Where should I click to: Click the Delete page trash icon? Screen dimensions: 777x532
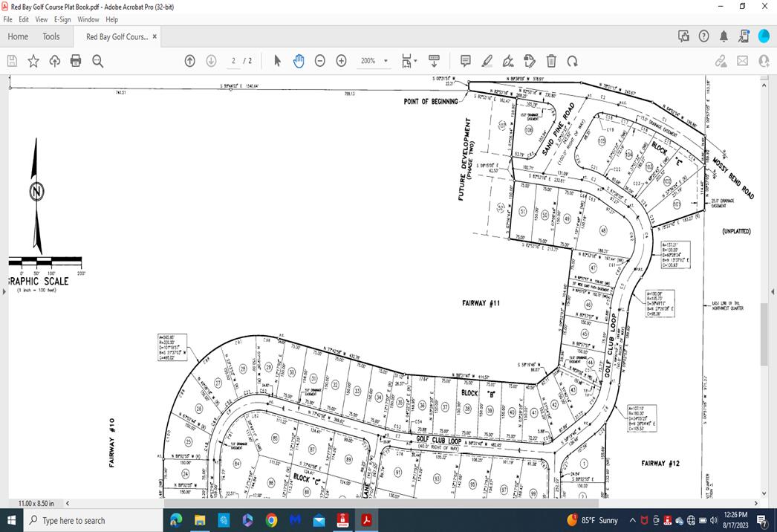[551, 61]
